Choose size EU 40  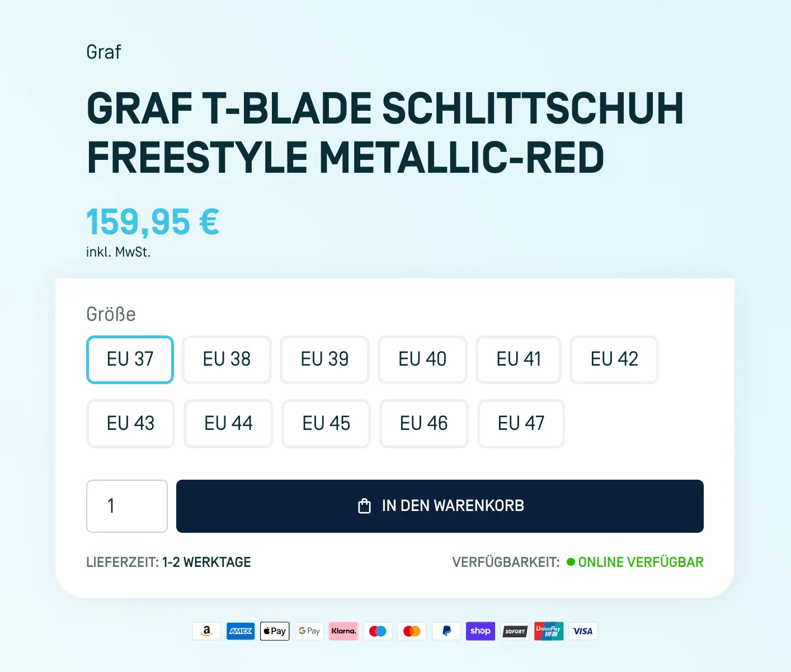(422, 359)
